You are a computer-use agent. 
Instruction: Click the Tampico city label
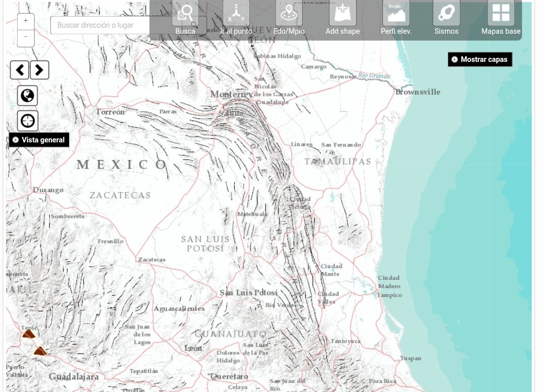[x=389, y=295]
